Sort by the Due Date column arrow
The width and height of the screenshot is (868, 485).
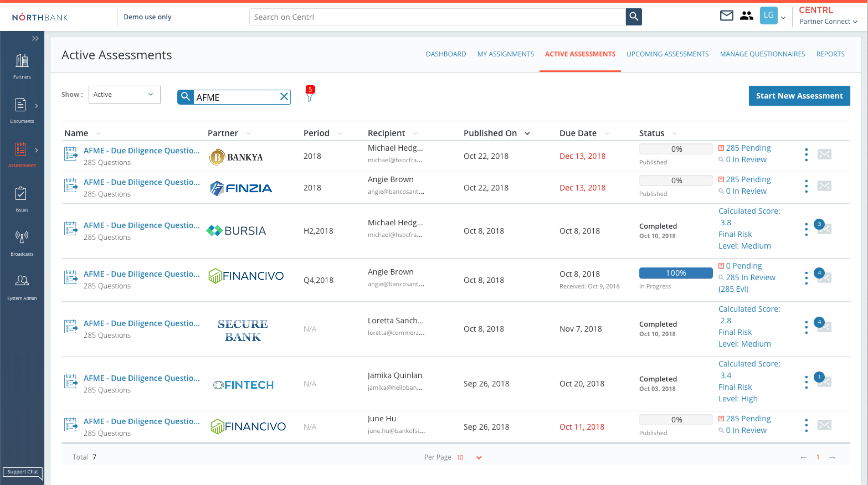pos(607,133)
